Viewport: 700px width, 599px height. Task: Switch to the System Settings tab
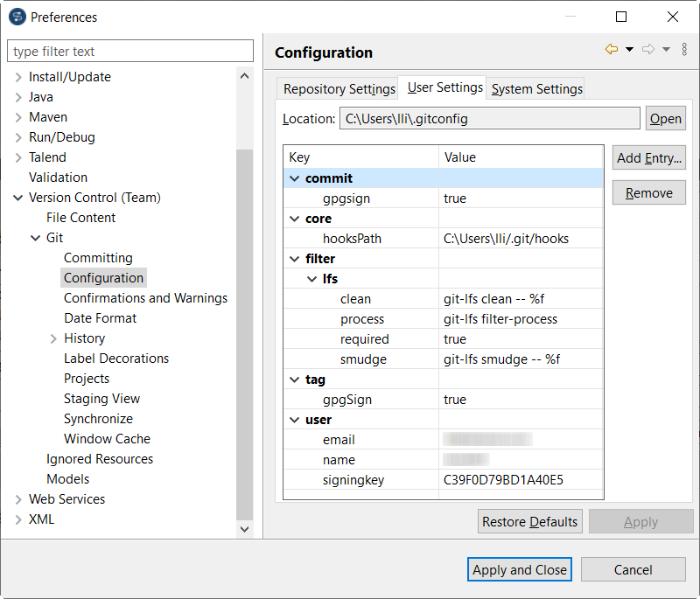pyautogui.click(x=535, y=88)
